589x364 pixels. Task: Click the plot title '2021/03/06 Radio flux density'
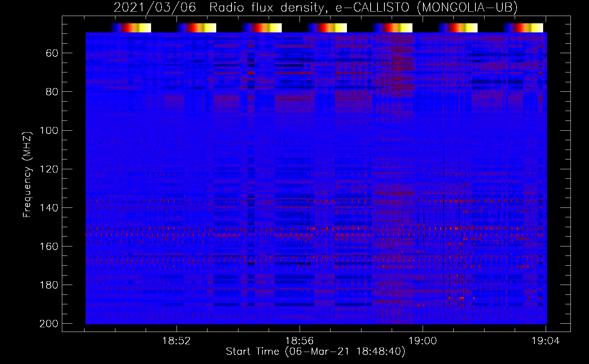(x=315, y=8)
